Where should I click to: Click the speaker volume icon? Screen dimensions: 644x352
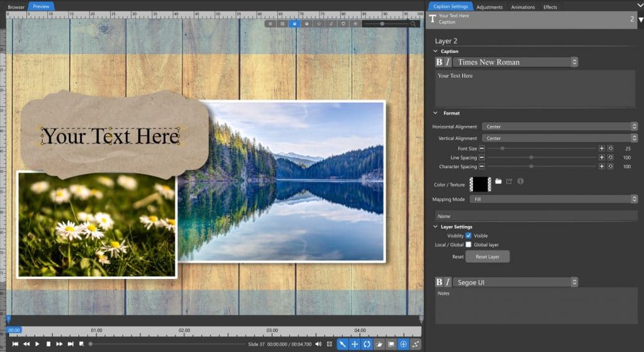(x=318, y=344)
